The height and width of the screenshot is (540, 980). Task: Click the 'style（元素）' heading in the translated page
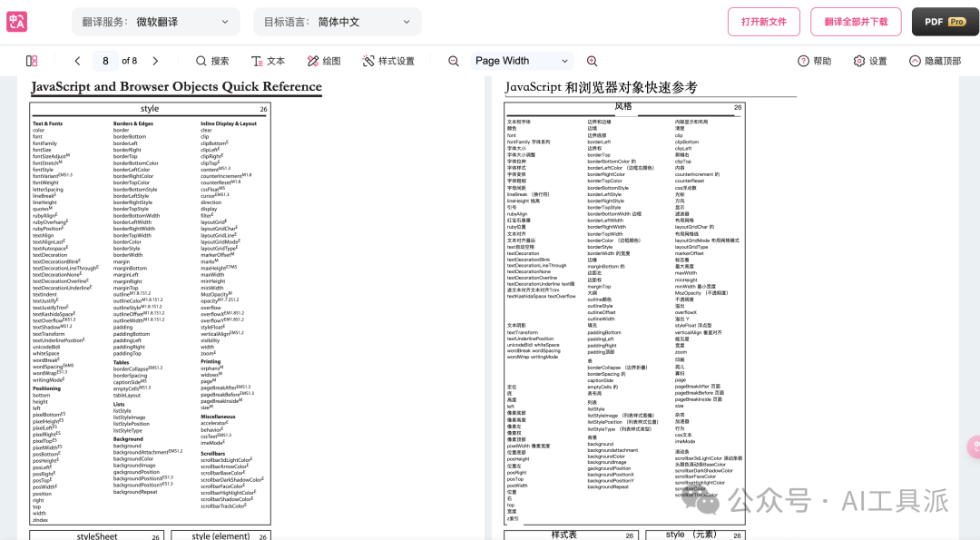click(x=690, y=535)
